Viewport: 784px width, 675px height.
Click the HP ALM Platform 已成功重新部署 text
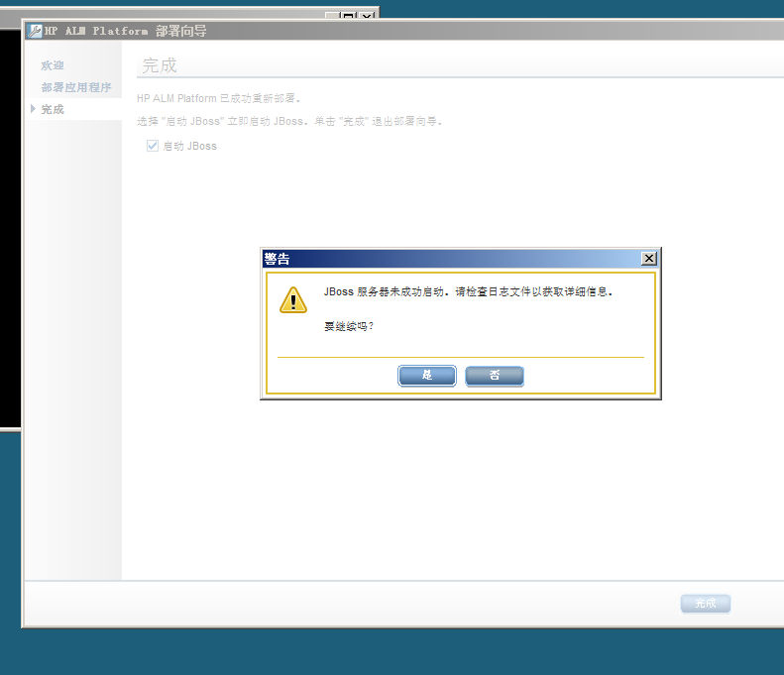coord(218,98)
